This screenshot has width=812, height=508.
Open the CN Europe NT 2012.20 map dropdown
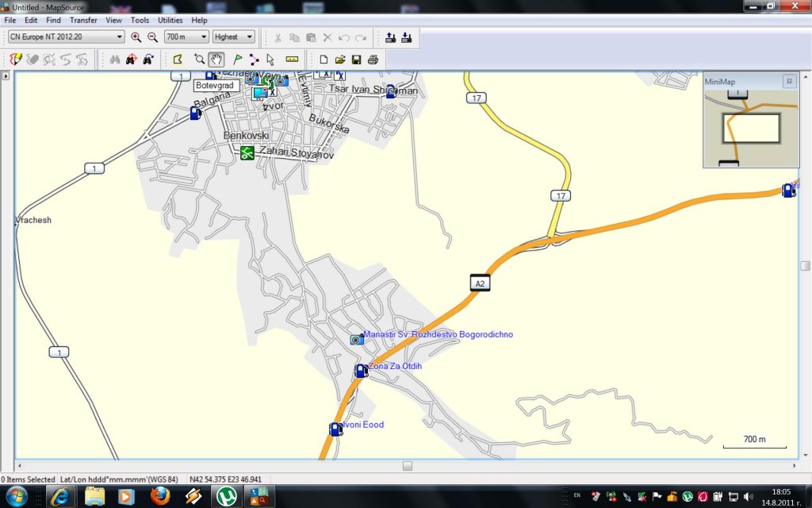pyautogui.click(x=66, y=37)
